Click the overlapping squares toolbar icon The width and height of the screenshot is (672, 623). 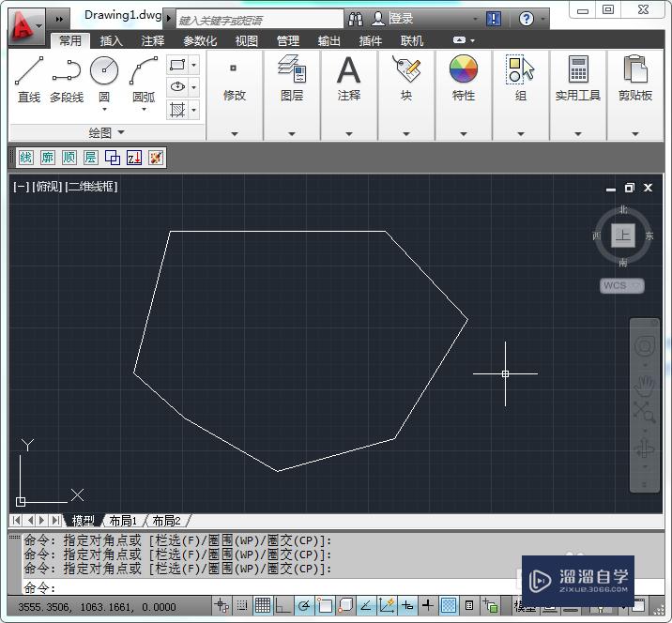(x=113, y=158)
